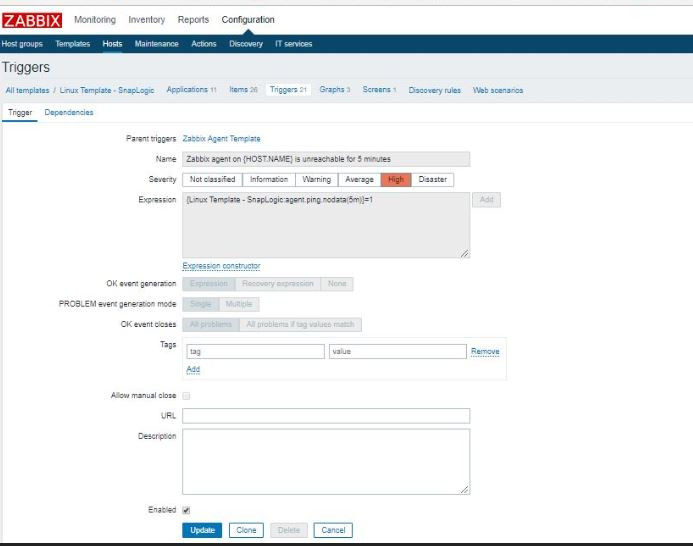Open parent trigger Zabbix Agent Template
Screen dimensions: 693x546
point(221,139)
